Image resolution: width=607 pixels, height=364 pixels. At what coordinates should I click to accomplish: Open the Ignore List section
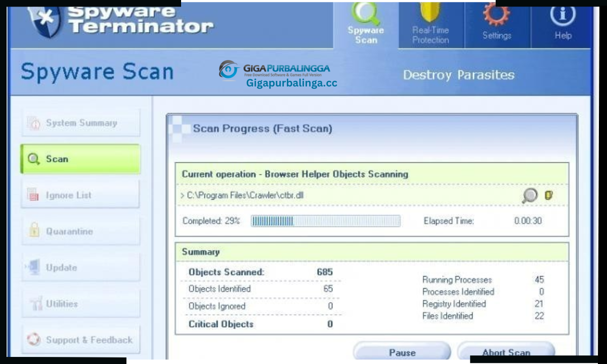click(x=80, y=195)
